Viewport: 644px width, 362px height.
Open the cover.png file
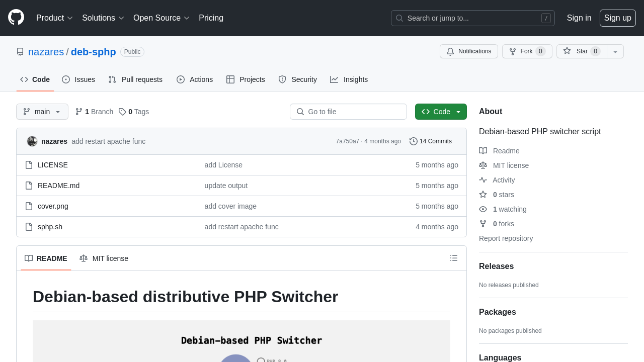click(x=53, y=206)
